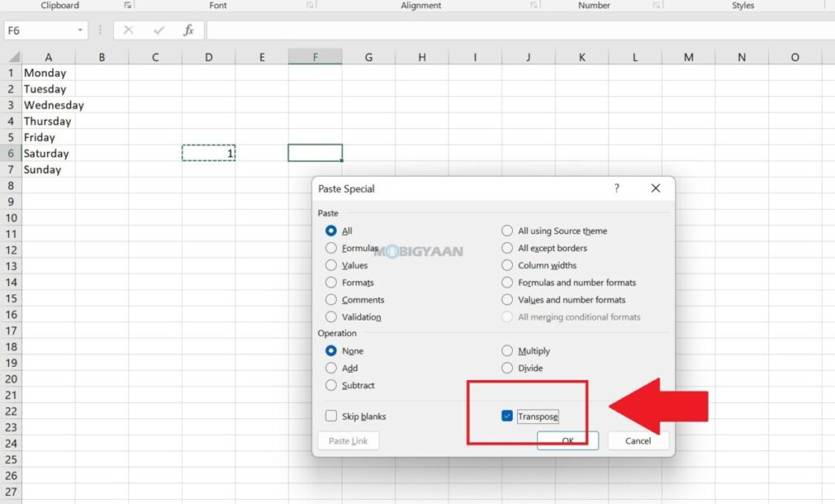The width and height of the screenshot is (835, 504).
Task: Click the cell containing Thursday
Action: pyautogui.click(x=48, y=121)
